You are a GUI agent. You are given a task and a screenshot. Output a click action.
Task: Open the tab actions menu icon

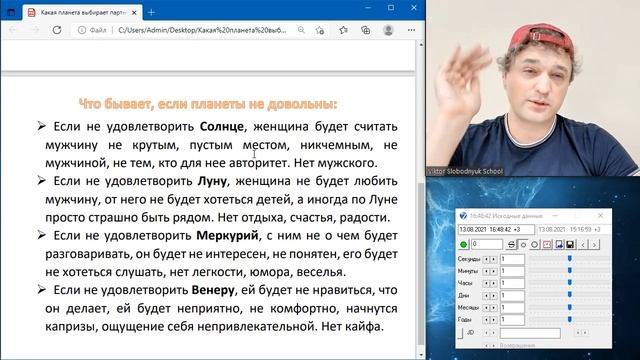(x=11, y=12)
